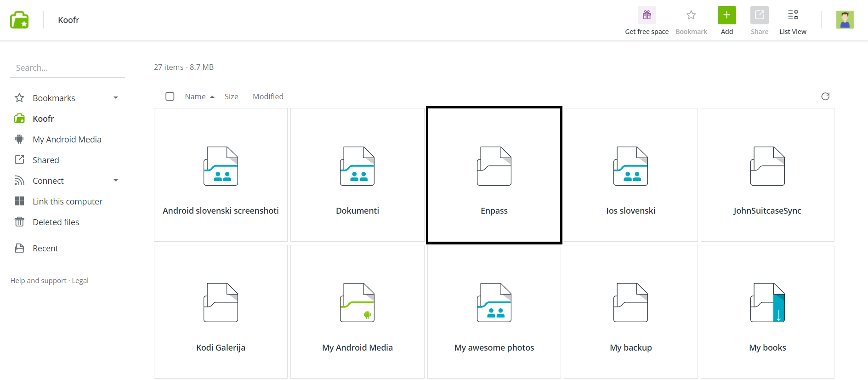
Task: Open the user profile avatar
Action: (845, 20)
